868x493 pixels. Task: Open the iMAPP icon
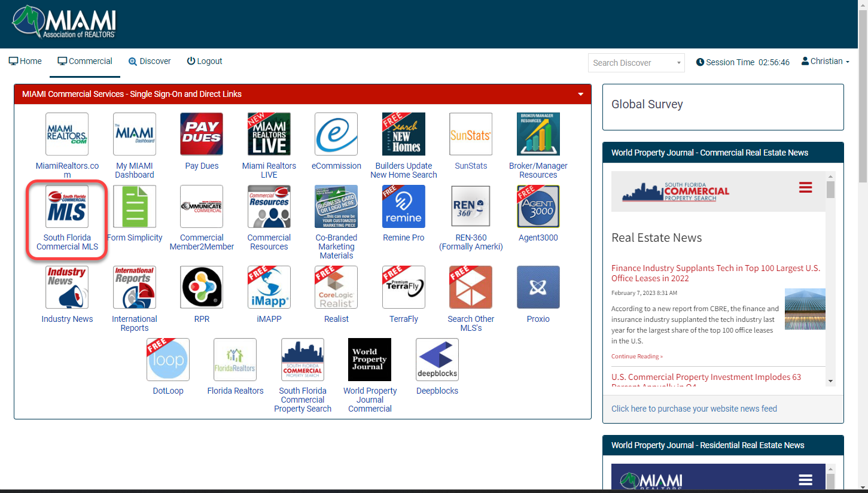pyautogui.click(x=269, y=287)
